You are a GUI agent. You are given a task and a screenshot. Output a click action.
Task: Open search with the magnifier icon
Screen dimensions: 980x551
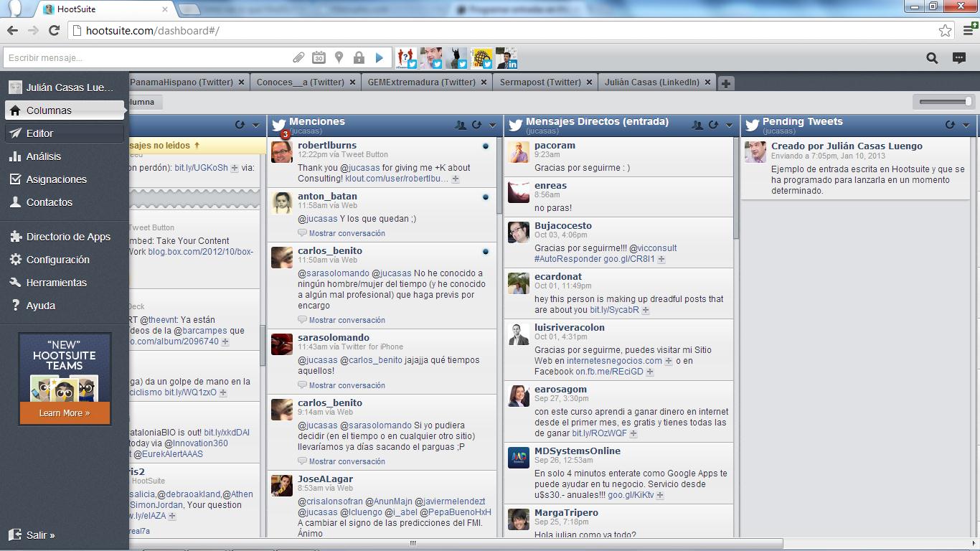click(932, 58)
